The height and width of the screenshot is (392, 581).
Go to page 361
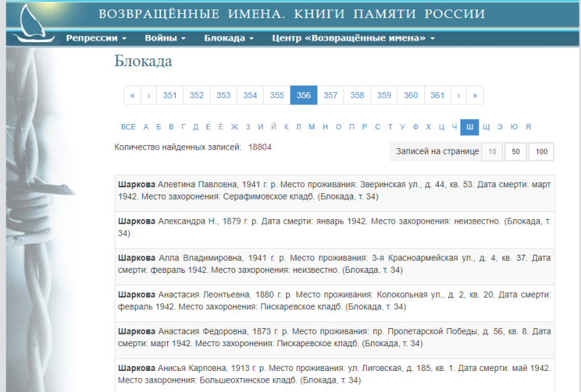tap(438, 95)
